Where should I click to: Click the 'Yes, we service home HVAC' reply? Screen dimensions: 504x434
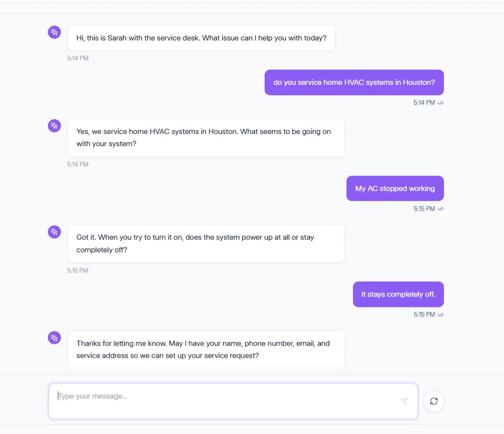(x=205, y=137)
